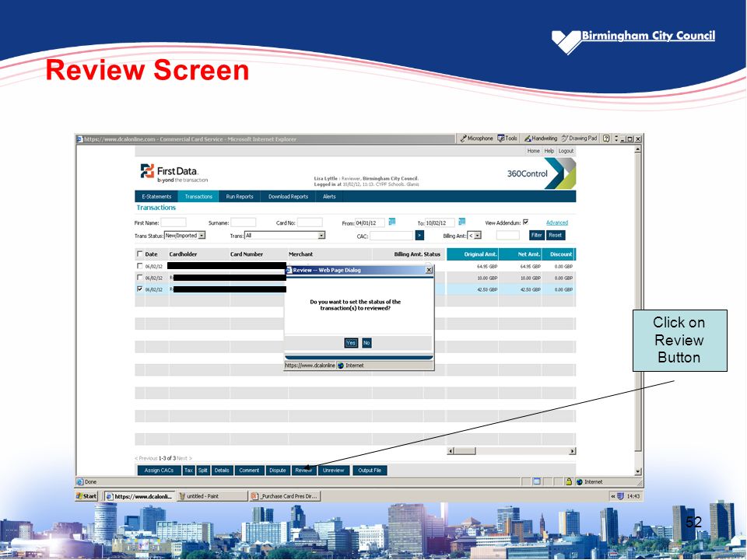Click the Billing Amt value field
Screen dimensions: 747x560
(508, 235)
